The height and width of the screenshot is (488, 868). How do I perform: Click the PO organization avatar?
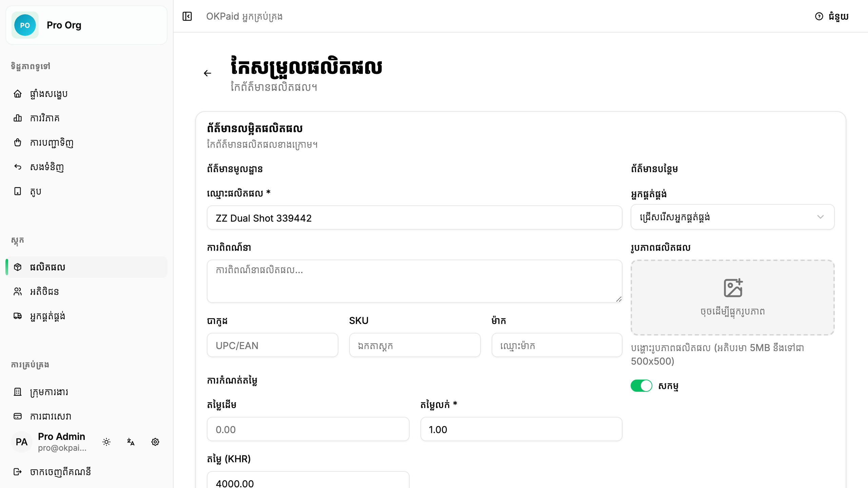(25, 25)
